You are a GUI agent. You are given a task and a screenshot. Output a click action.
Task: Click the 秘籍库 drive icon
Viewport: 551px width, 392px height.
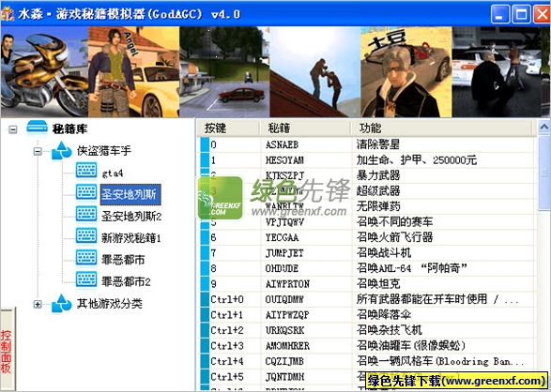[x=38, y=128]
